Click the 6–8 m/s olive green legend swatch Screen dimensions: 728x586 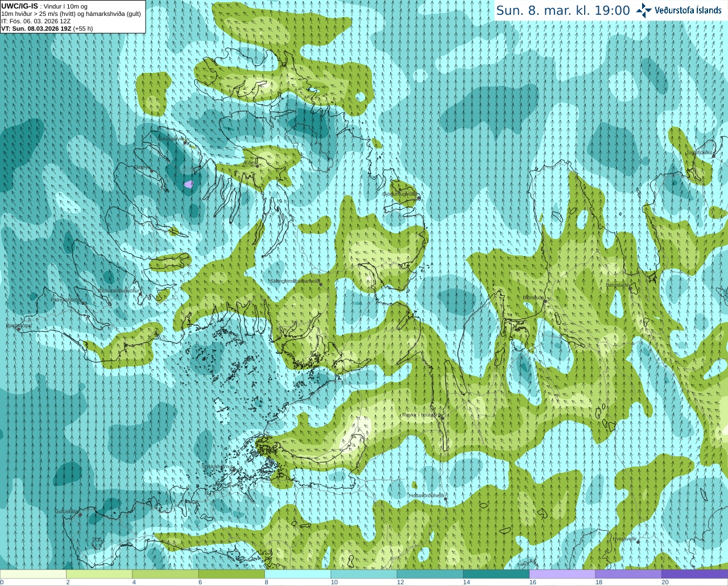(x=231, y=574)
